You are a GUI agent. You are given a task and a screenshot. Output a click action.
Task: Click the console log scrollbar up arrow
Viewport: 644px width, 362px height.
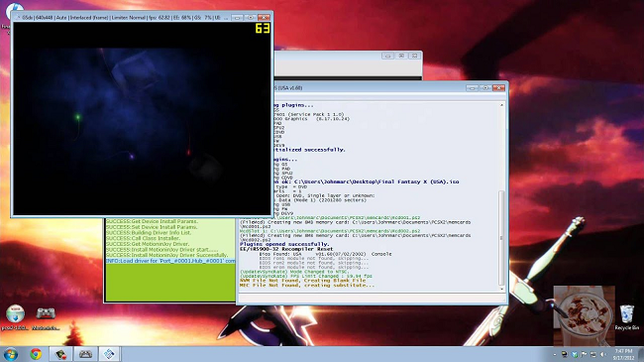click(501, 105)
